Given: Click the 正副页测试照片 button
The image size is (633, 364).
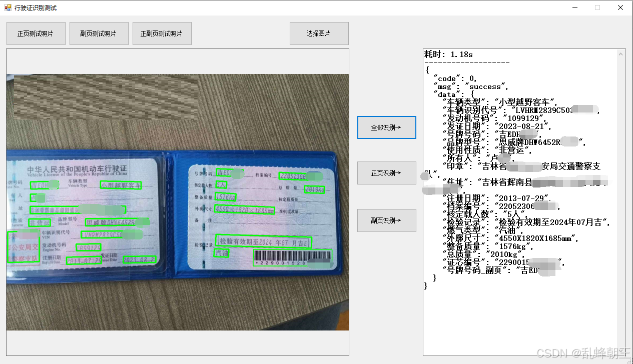Looking at the screenshot, I should point(162,33).
